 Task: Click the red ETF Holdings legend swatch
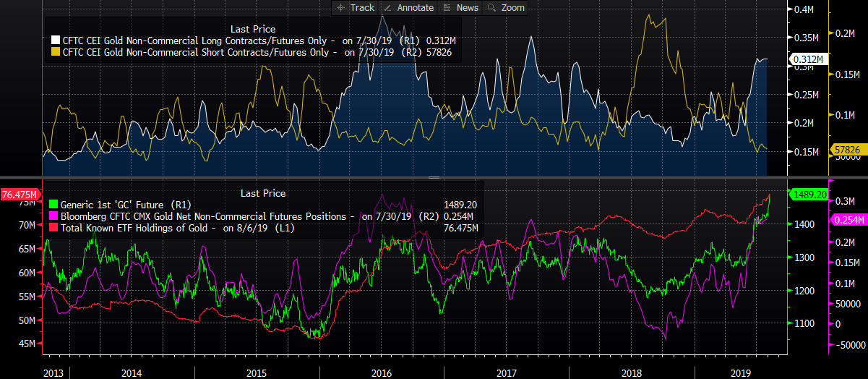point(52,229)
